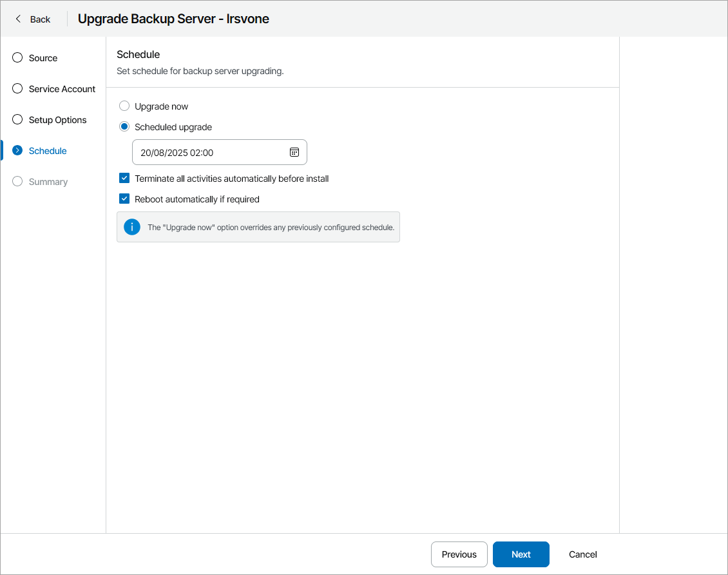Cancel the upgrade wizard
This screenshot has width=728, height=575.
582,554
